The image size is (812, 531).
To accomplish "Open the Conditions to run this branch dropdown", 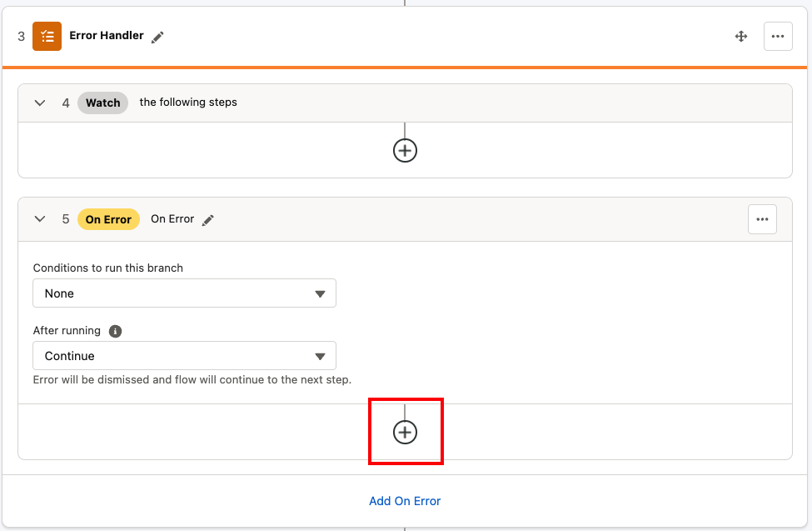I will click(184, 293).
